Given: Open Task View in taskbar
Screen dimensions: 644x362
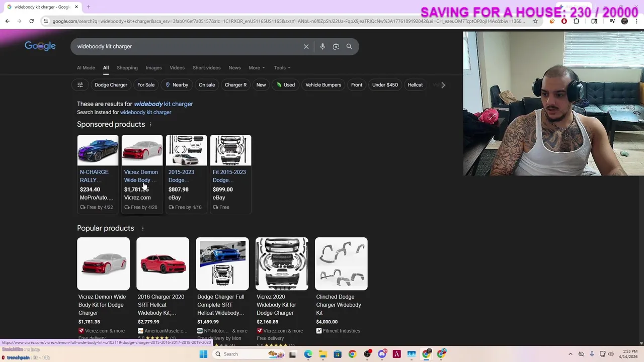Looking at the screenshot, I should click(x=292, y=354).
